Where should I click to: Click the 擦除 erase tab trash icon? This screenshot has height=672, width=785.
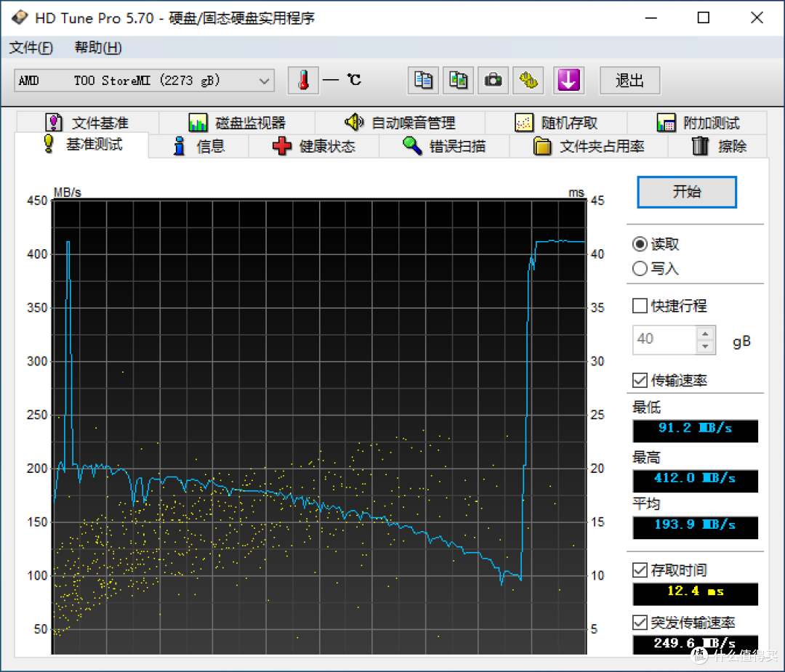tap(699, 146)
